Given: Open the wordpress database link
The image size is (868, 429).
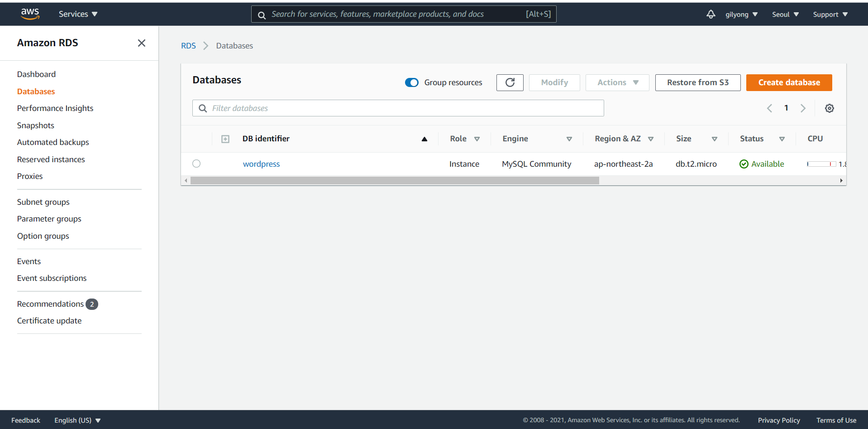Looking at the screenshot, I should click(261, 164).
